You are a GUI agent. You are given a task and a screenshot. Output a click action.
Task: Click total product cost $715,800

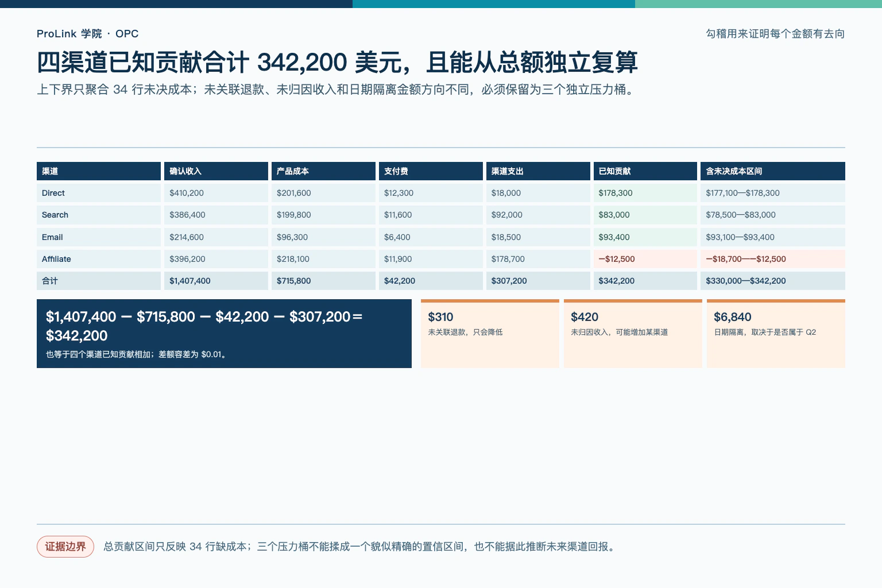[323, 281]
